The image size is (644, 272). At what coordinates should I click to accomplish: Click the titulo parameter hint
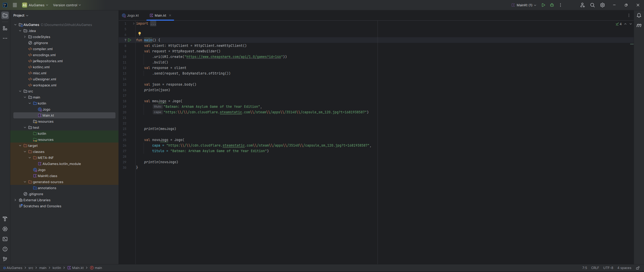point(157,107)
